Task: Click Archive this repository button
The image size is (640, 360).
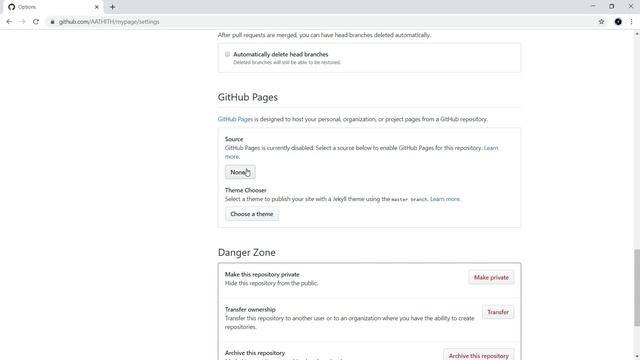Action: pyautogui.click(x=478, y=355)
